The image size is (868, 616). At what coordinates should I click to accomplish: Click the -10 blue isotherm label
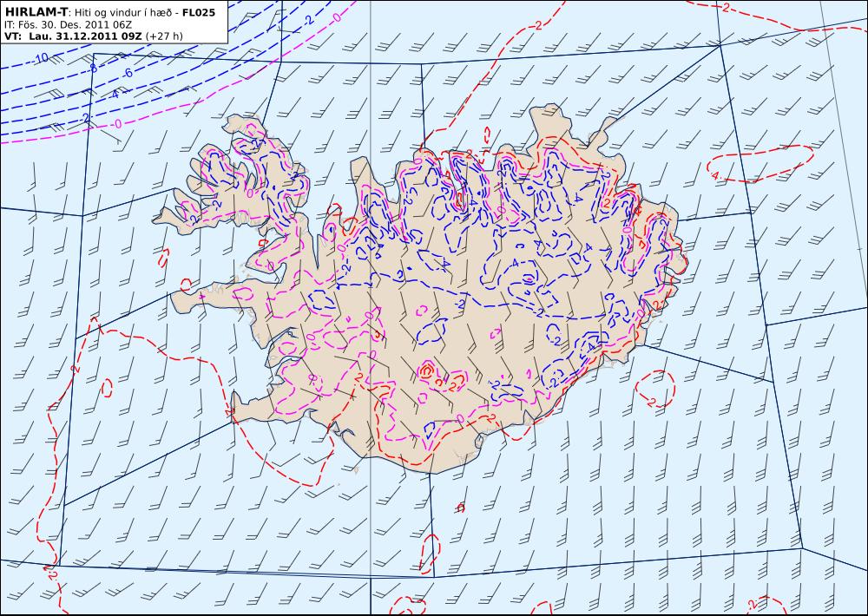pos(41,58)
